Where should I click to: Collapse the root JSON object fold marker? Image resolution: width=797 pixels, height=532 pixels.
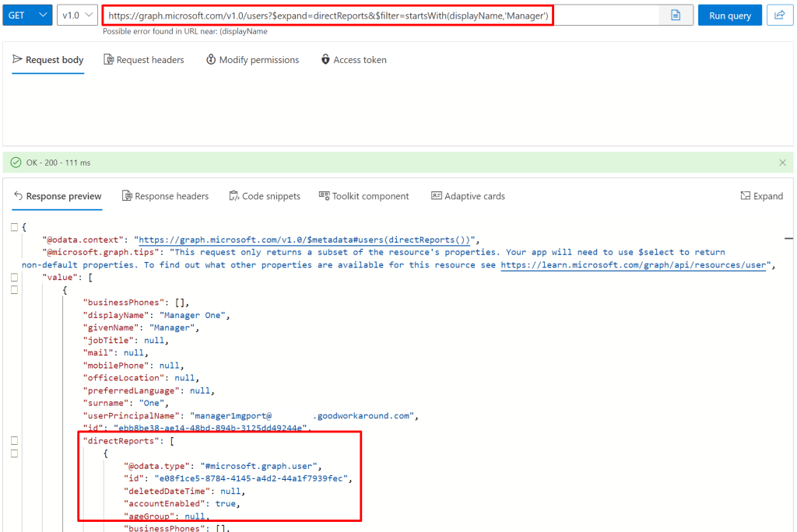[14, 227]
